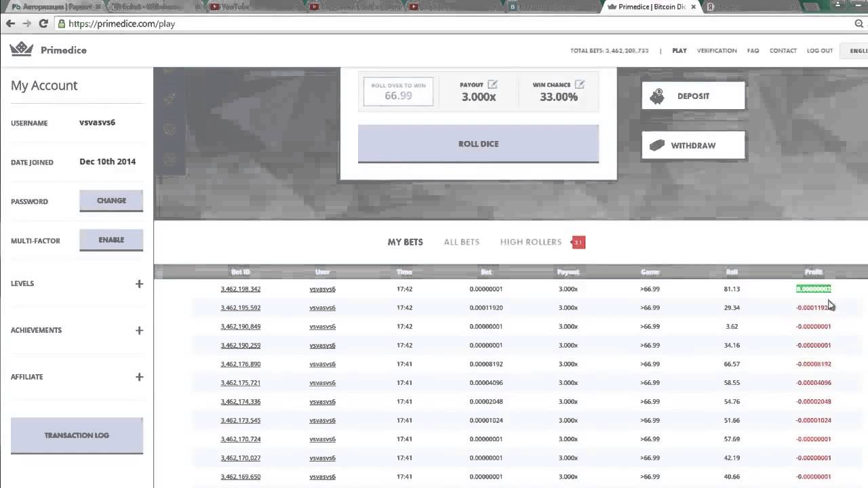Click the 3.000x payout value
This screenshot has height=488, width=868.
click(x=479, y=97)
